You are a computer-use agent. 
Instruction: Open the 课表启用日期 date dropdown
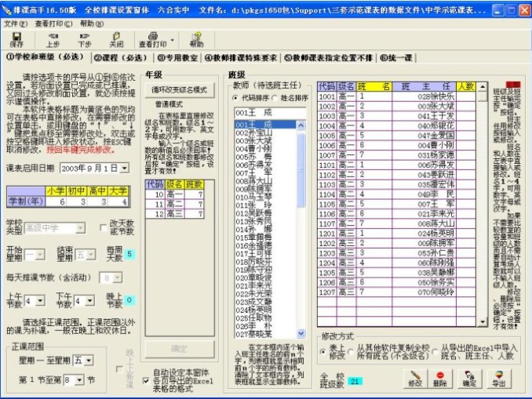pyautogui.click(x=124, y=169)
